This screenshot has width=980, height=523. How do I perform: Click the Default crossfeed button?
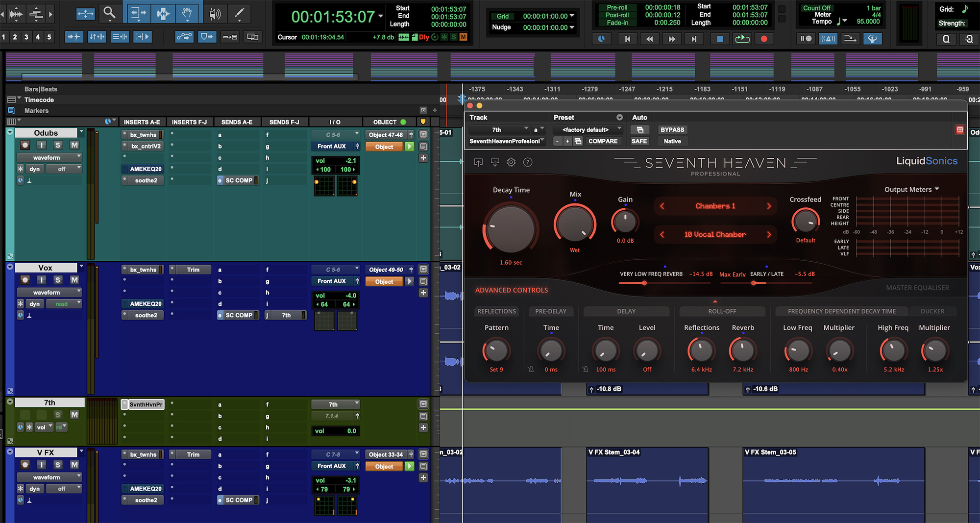tap(806, 240)
